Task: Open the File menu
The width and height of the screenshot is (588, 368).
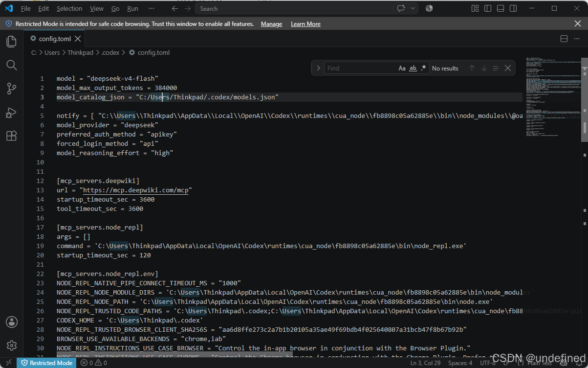Action: (26, 8)
